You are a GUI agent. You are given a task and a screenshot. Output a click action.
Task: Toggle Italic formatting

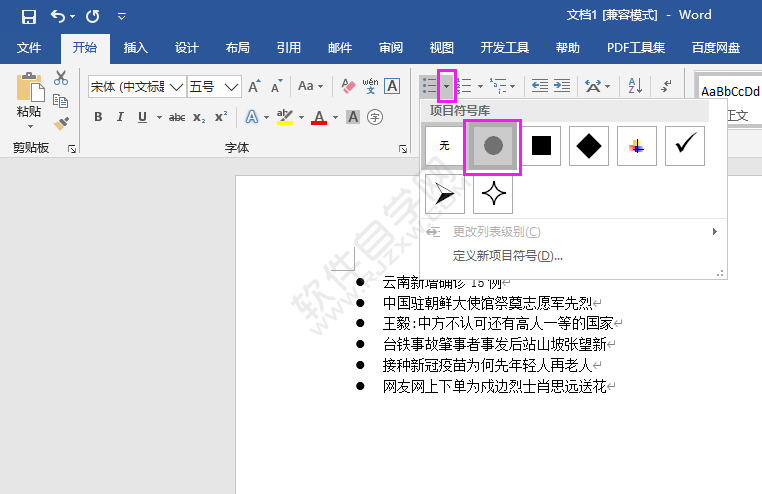(x=120, y=117)
